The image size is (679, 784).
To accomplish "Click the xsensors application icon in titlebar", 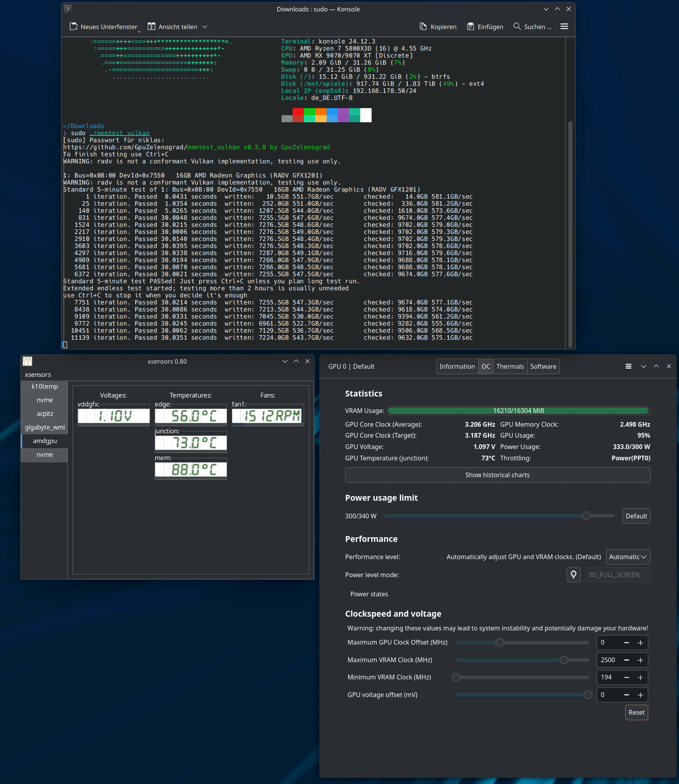I will point(27,361).
